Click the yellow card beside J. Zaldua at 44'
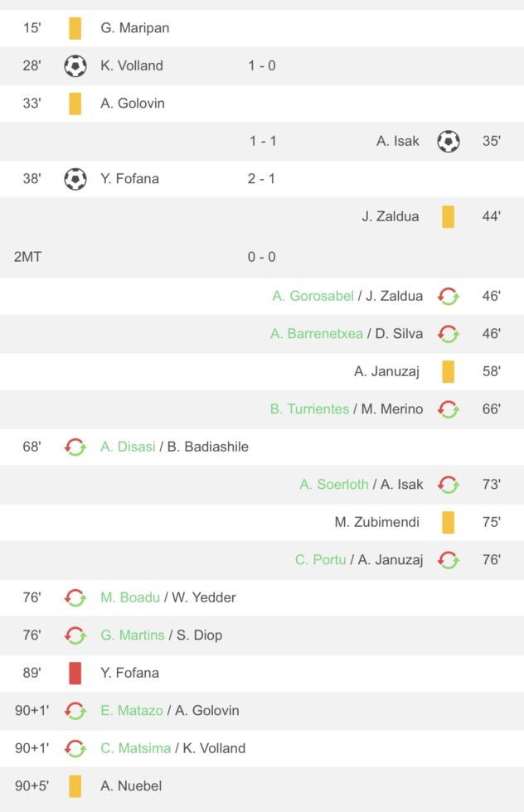Image resolution: width=524 pixels, height=812 pixels. click(449, 216)
